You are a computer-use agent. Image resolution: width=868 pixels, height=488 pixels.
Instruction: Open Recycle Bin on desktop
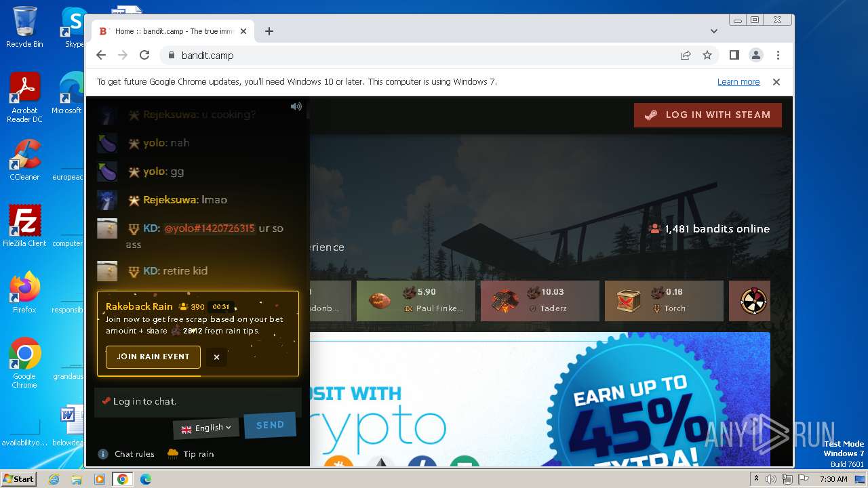point(24,27)
